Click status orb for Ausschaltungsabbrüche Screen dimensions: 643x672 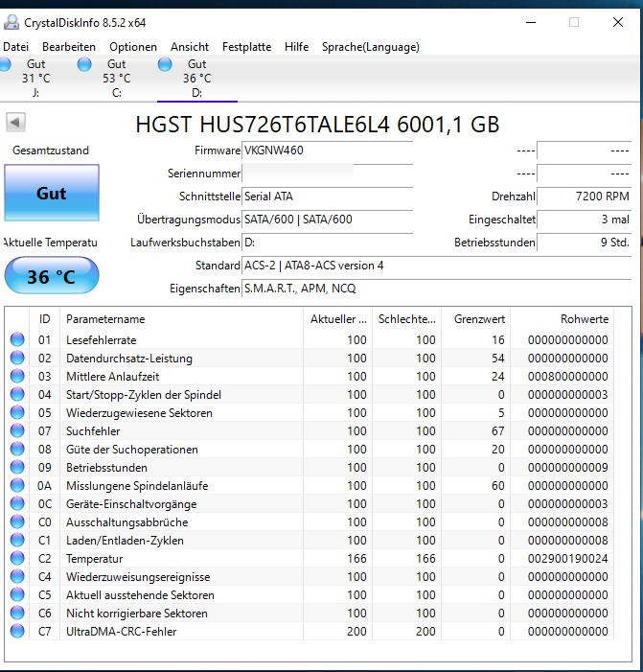tap(17, 521)
